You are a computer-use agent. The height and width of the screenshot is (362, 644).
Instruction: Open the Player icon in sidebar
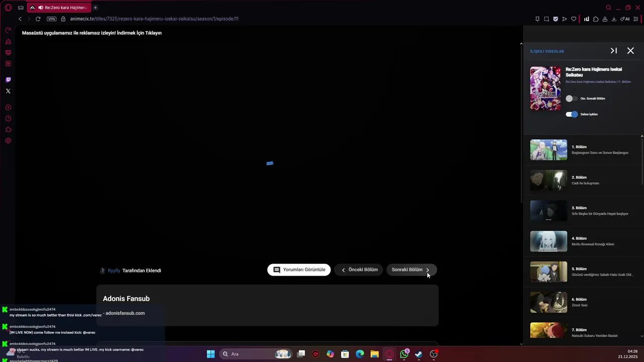pyautogui.click(x=8, y=108)
